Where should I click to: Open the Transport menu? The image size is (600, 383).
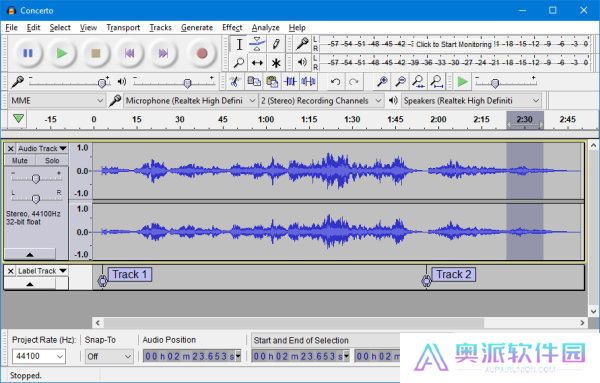(x=123, y=28)
